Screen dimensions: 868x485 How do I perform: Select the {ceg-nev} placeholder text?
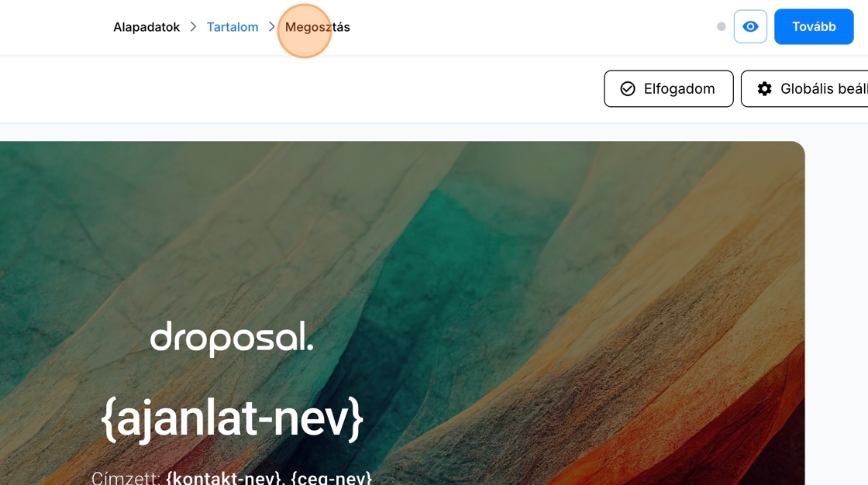click(x=331, y=478)
